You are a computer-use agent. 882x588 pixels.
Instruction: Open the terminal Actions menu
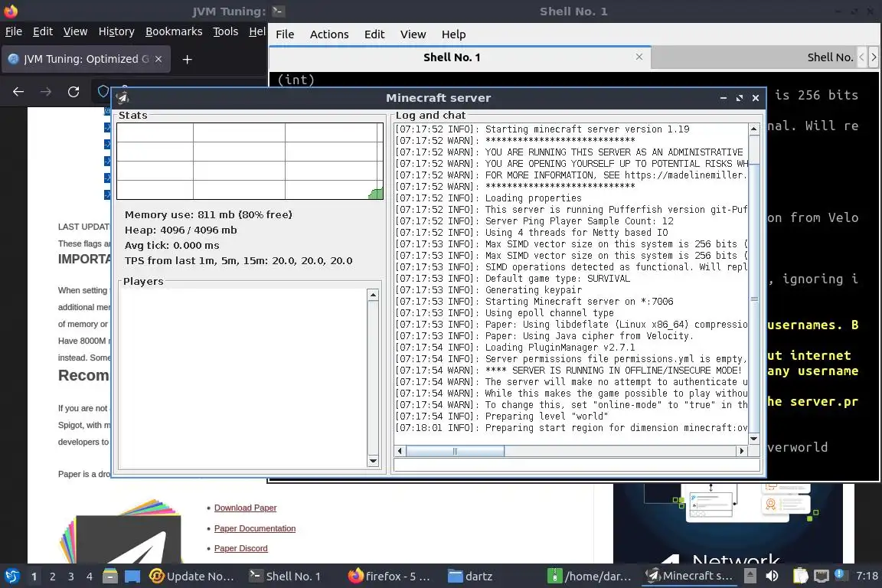329,34
